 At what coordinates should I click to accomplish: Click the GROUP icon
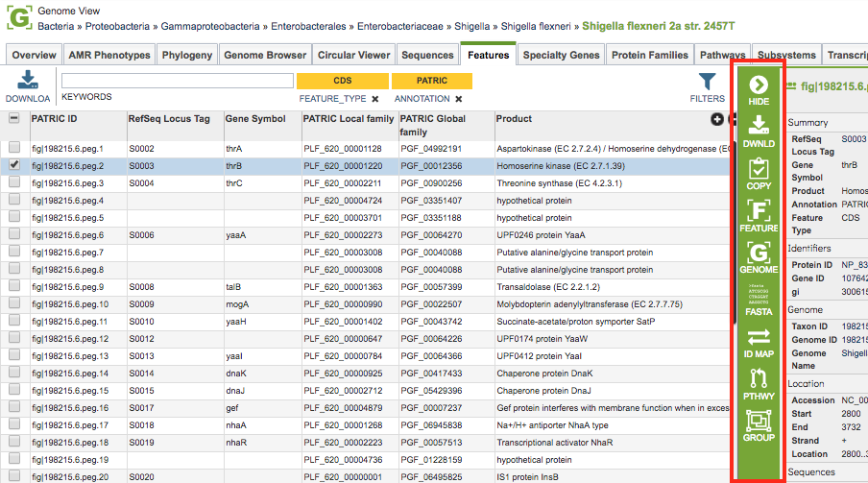click(759, 421)
